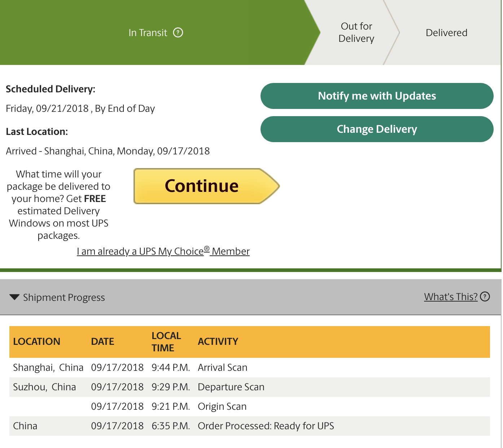Click the Notify me with Updates button
This screenshot has height=448, width=503.
377,96
